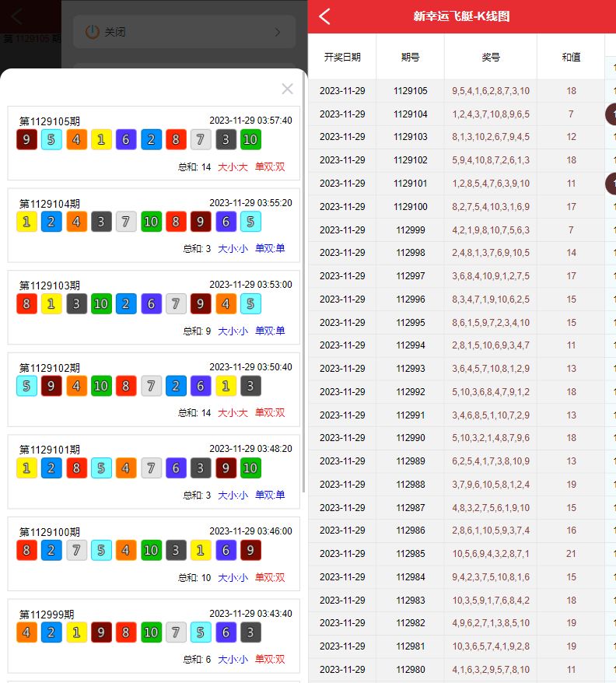Select the 开奖日期 column header

coord(342,57)
